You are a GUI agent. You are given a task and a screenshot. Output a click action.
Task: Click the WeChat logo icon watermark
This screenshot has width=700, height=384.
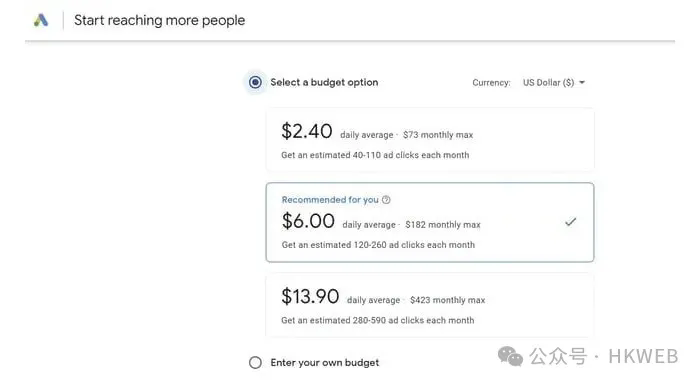510,356
